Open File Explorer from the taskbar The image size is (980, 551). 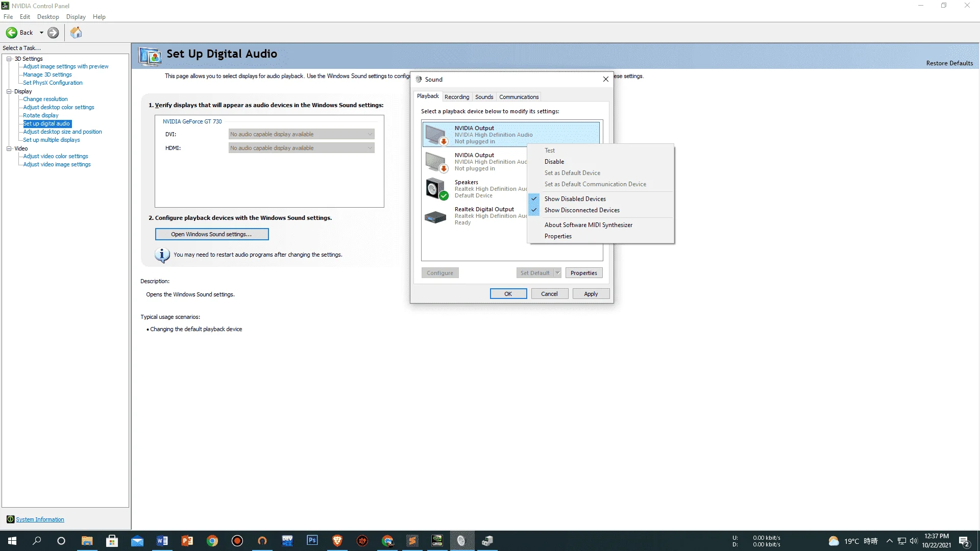click(87, 541)
